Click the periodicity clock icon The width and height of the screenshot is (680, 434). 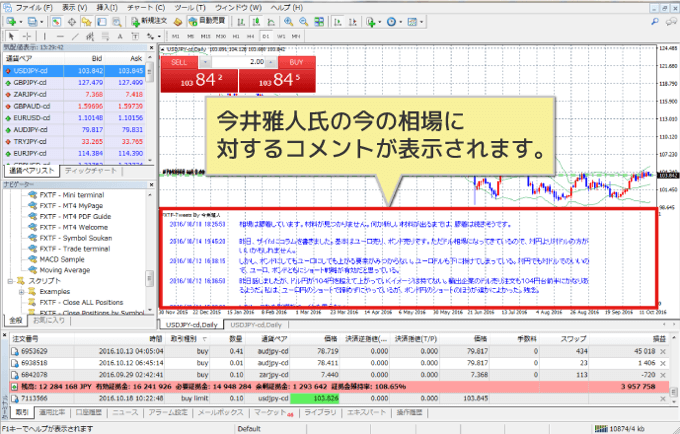click(x=391, y=22)
